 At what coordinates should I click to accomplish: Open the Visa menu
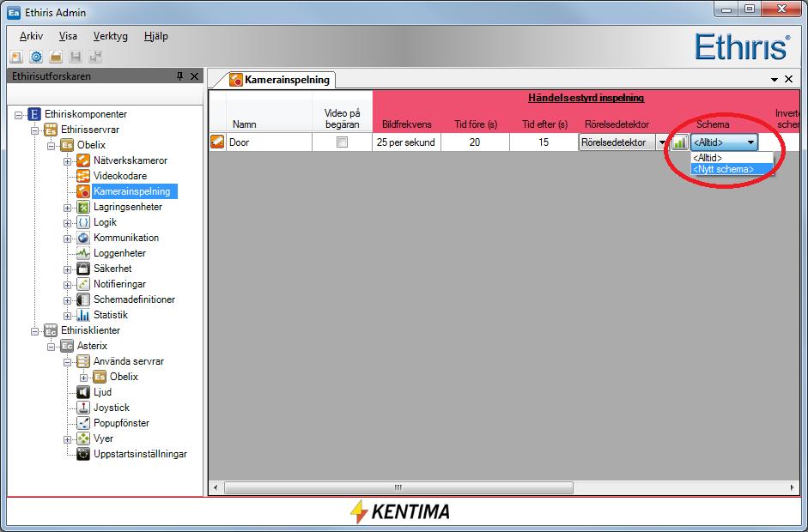68,36
